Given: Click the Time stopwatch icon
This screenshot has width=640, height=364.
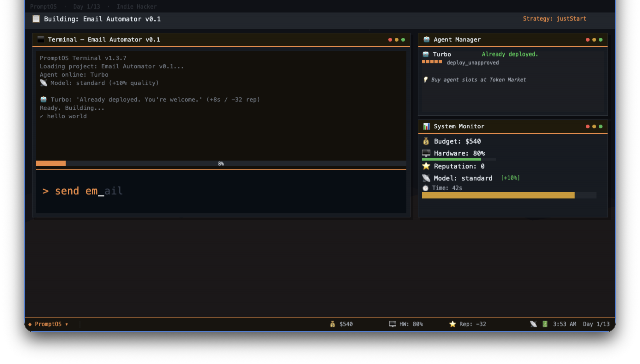Looking at the screenshot, I should [426, 188].
